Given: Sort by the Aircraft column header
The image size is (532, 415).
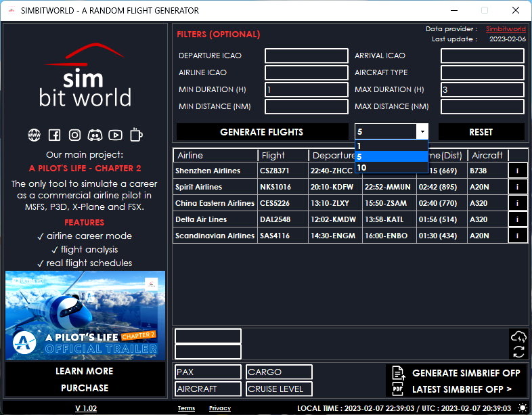Looking at the screenshot, I should pos(488,156).
